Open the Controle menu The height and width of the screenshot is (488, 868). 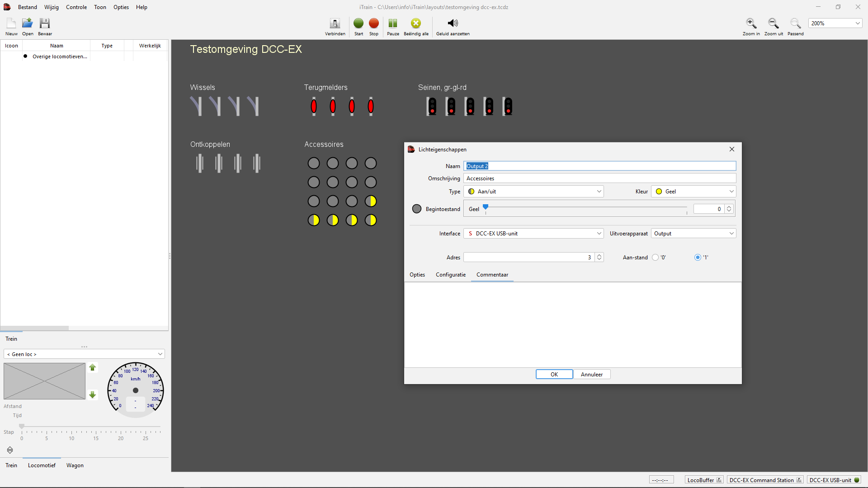[76, 7]
